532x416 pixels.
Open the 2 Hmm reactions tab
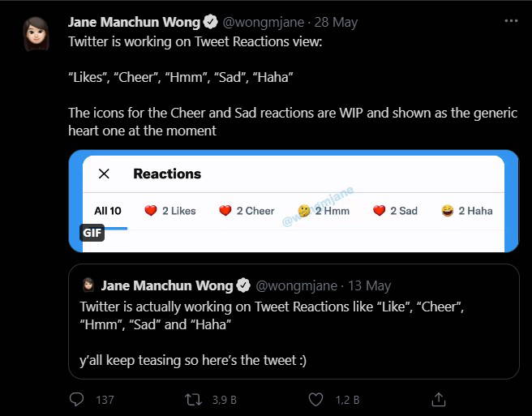[324, 211]
